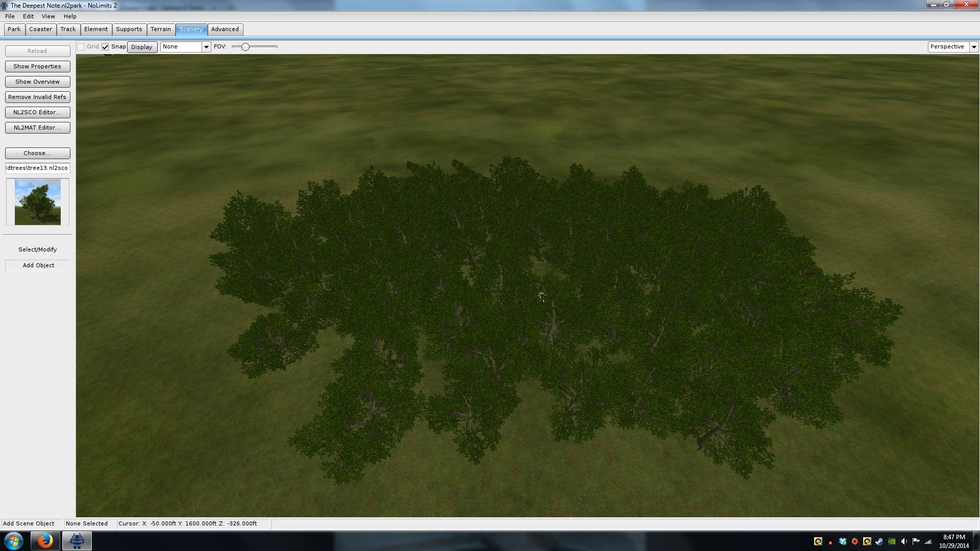The image size is (980, 551).
Task: Launch Firefox from the taskbar
Action: [45, 541]
